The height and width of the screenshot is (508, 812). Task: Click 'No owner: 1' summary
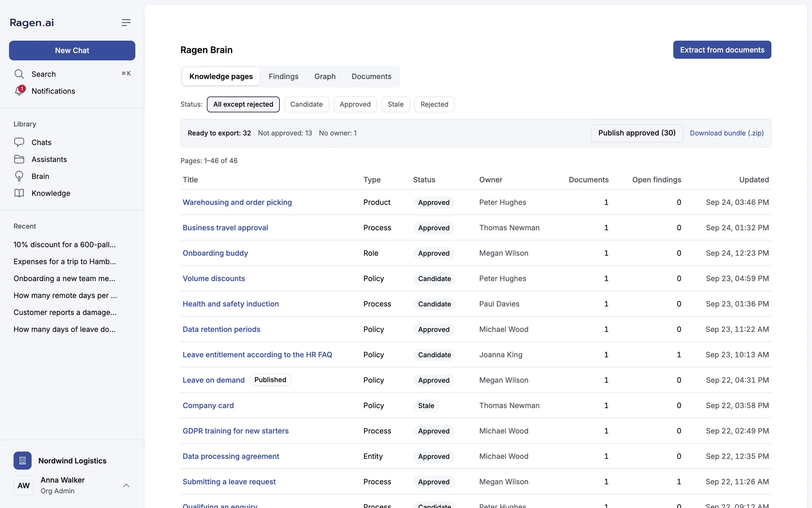(x=338, y=133)
